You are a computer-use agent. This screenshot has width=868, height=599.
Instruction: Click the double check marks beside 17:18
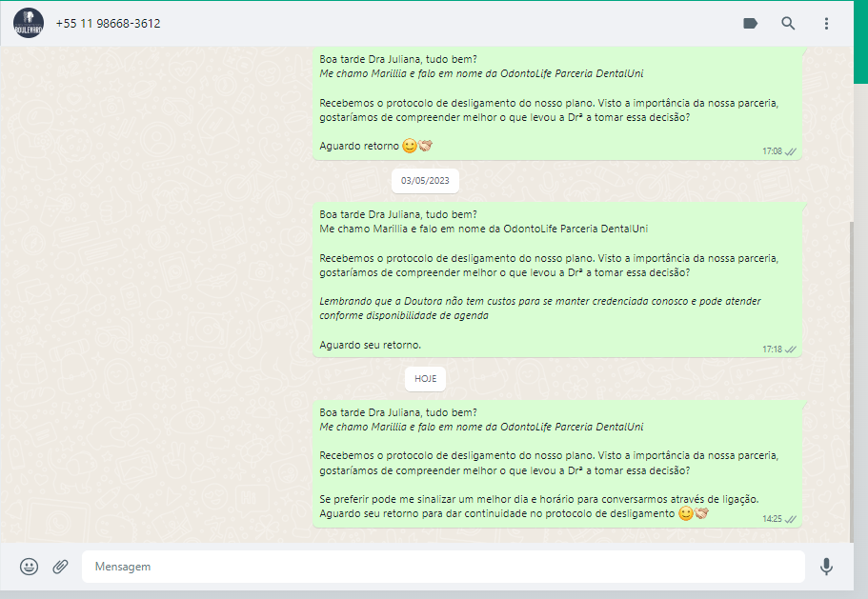(791, 349)
